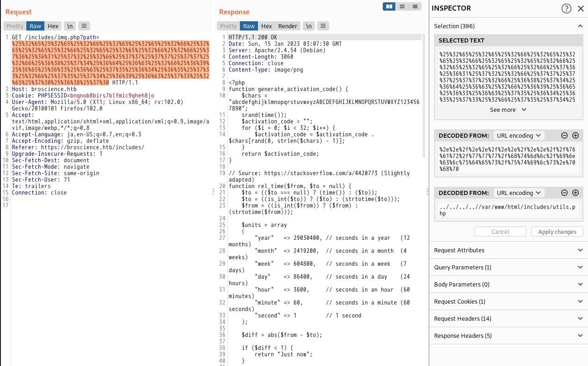Open Inspector help icon
The width and height of the screenshot is (588, 366).
566,8
